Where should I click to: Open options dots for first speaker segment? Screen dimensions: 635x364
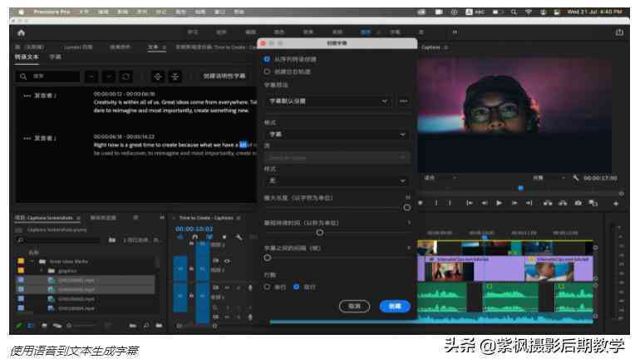click(x=27, y=96)
